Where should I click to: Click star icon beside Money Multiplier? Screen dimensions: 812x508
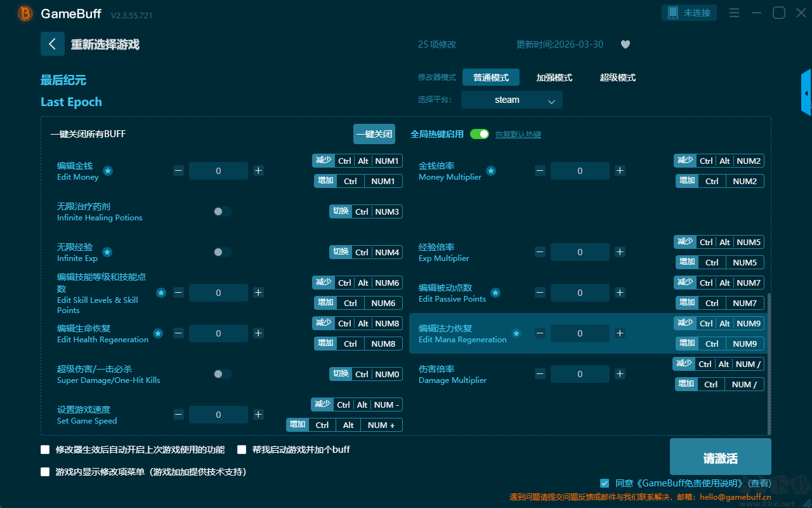pyautogui.click(x=491, y=171)
